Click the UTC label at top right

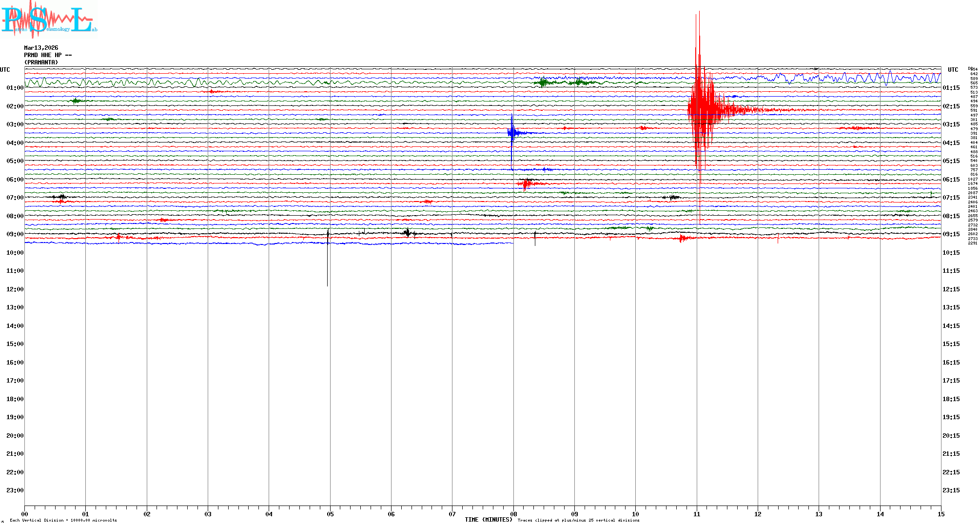pos(953,70)
